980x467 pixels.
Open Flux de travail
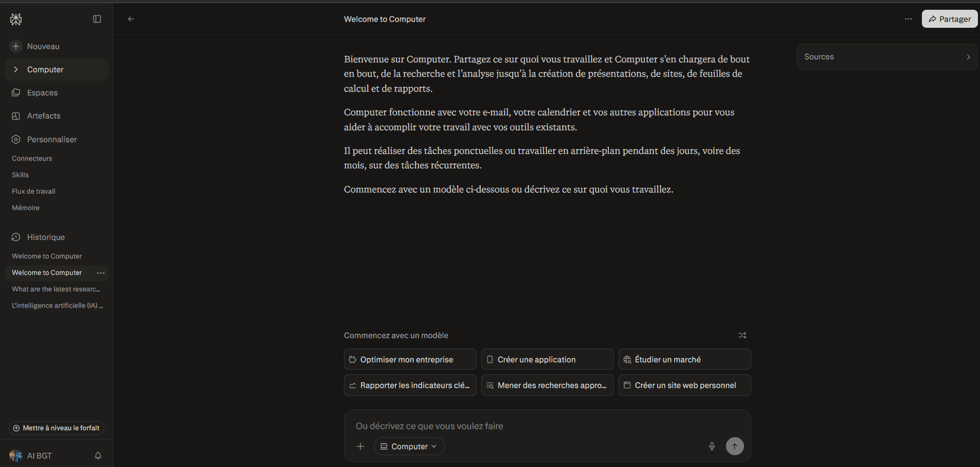33,191
